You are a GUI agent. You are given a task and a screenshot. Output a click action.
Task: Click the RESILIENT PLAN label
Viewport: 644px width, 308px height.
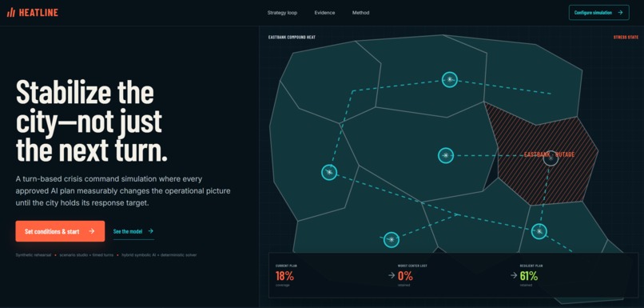[531, 266]
